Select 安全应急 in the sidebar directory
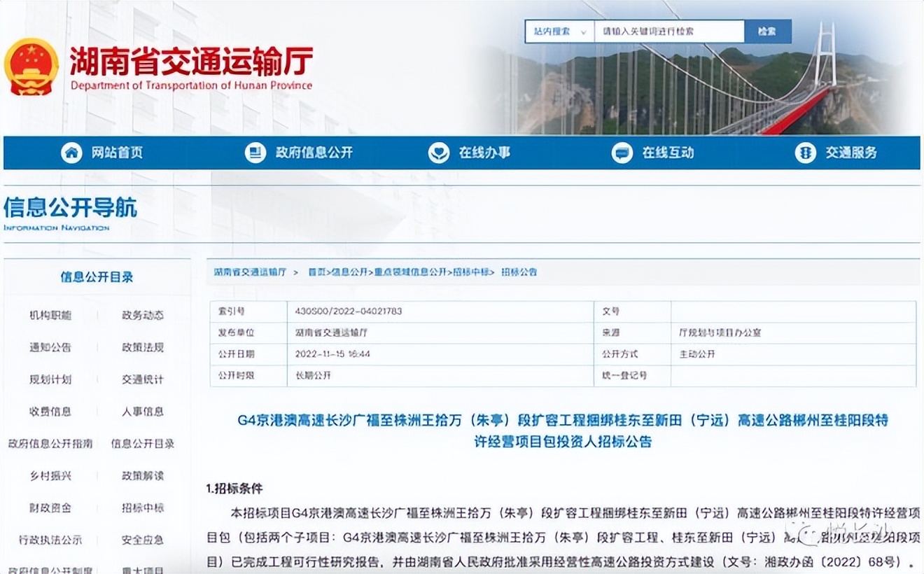This screenshot has height=574, width=924. point(143,540)
